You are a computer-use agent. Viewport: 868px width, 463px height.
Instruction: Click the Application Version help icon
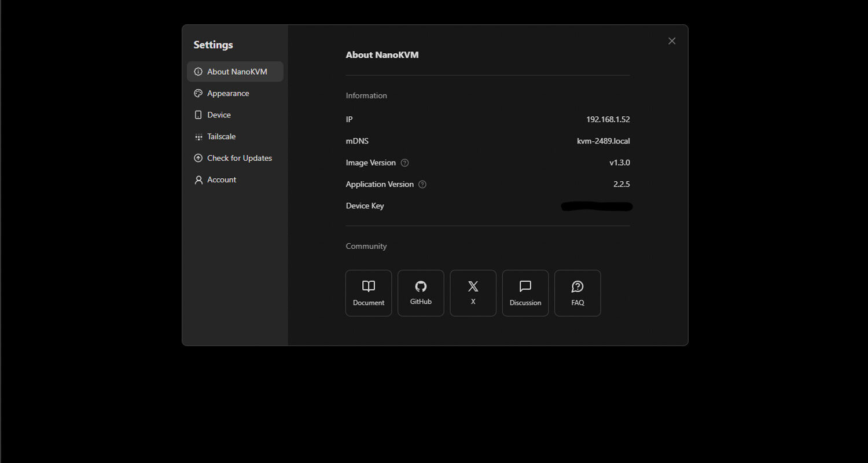(422, 185)
